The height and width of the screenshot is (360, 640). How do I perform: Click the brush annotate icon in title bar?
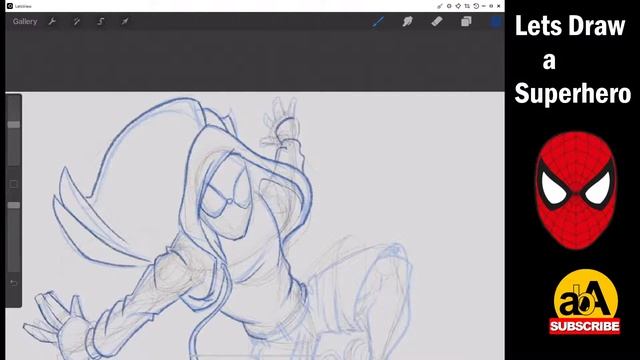point(440,6)
